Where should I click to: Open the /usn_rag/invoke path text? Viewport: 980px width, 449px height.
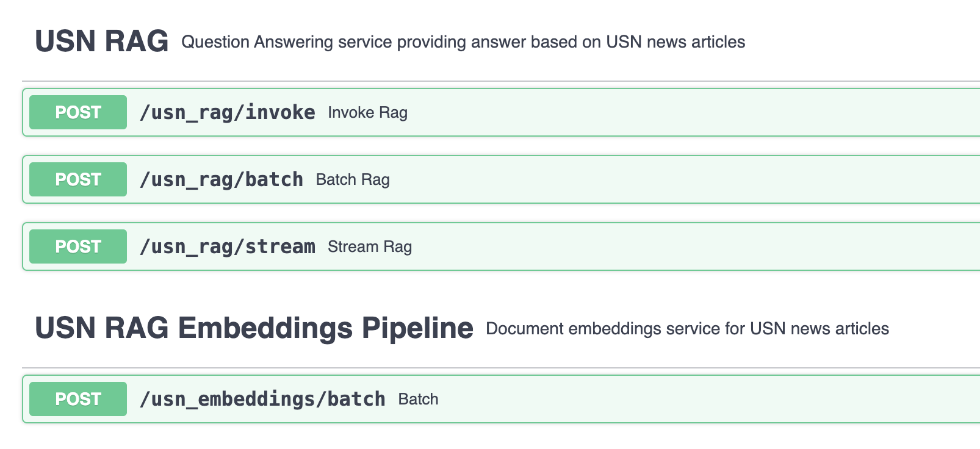228,112
